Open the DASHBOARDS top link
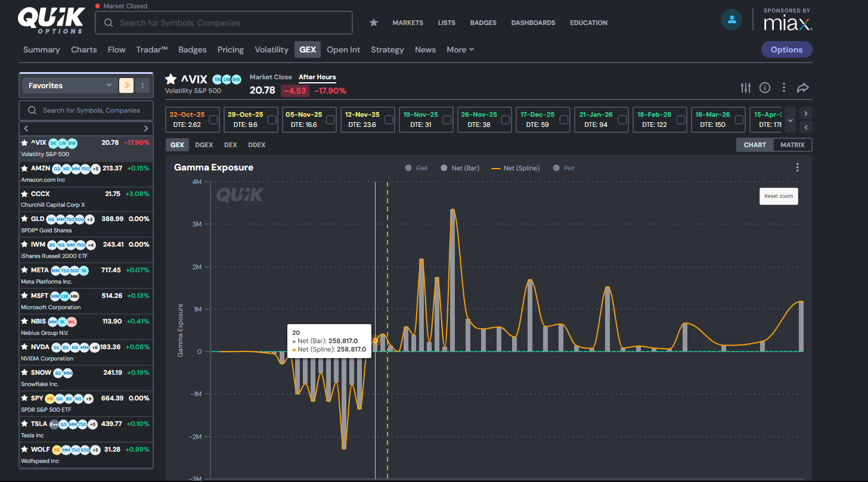 pos(533,23)
